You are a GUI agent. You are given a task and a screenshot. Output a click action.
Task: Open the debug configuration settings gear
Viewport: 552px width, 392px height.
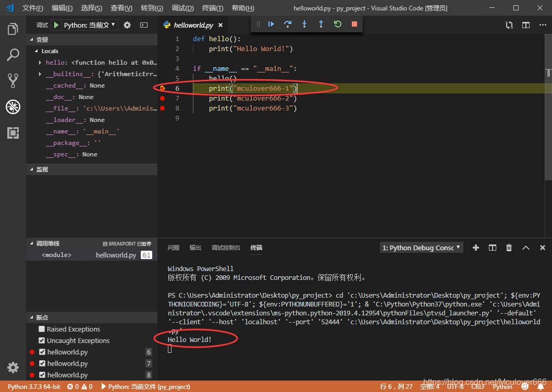point(127,24)
